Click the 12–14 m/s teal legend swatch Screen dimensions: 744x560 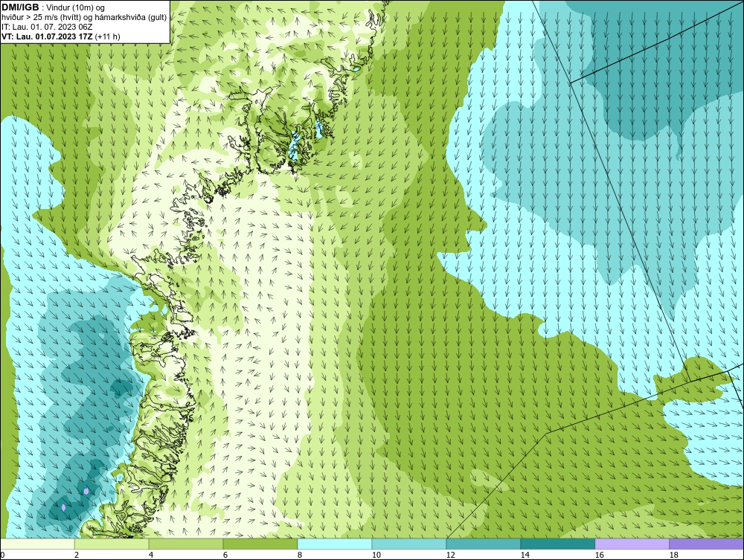484,544
